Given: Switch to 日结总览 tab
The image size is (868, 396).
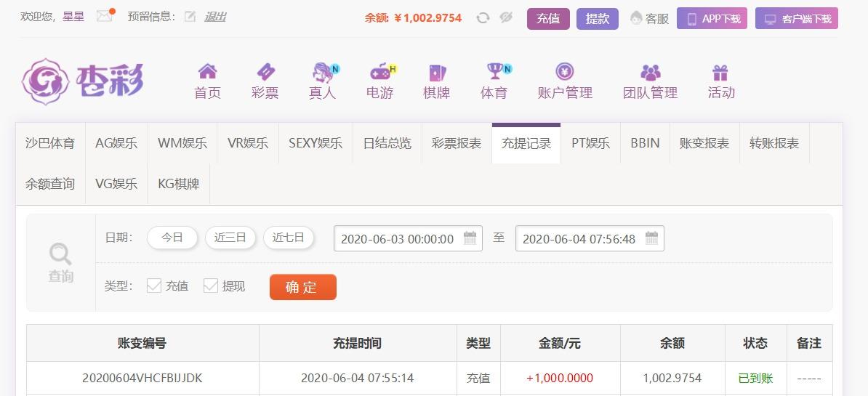Looking at the screenshot, I should [x=387, y=143].
